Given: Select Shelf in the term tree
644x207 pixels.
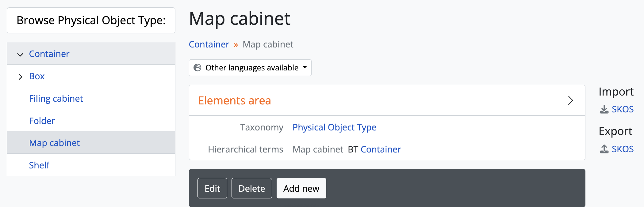Looking at the screenshot, I should pos(39,165).
